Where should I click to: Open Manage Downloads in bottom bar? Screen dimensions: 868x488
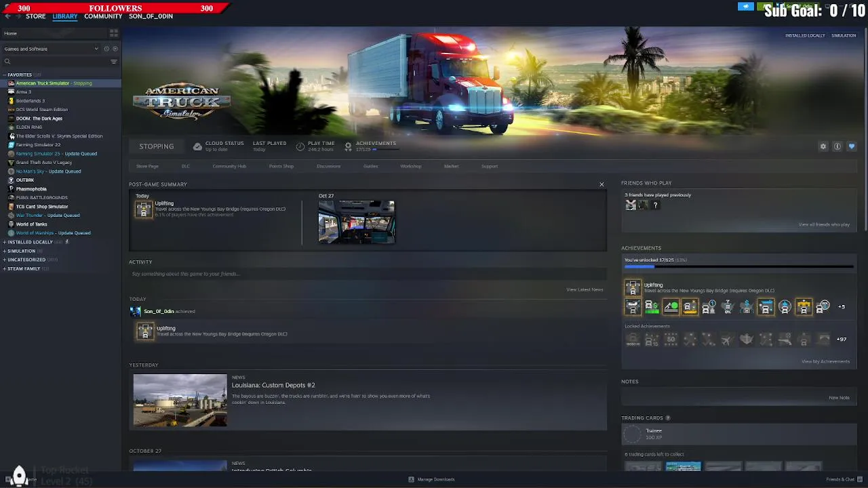point(431,479)
